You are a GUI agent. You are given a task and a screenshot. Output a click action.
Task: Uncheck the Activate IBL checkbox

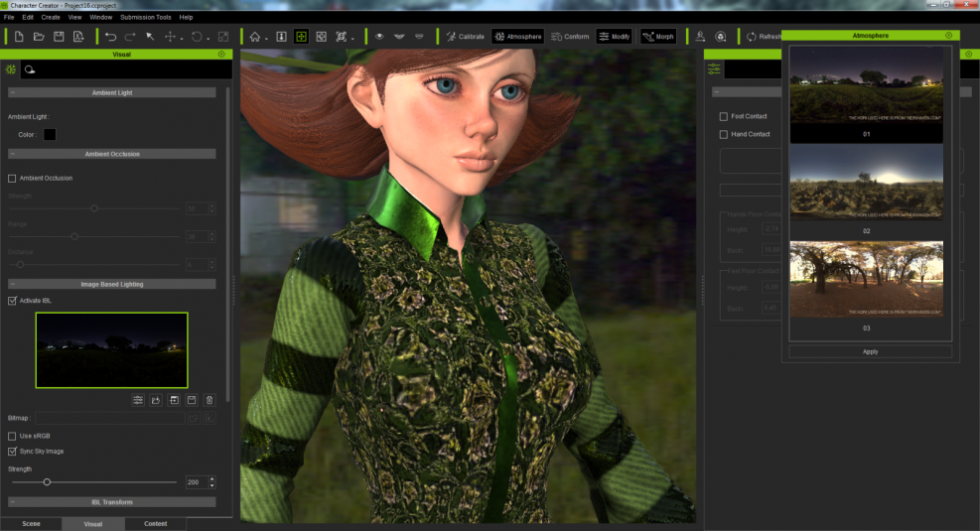pos(13,301)
